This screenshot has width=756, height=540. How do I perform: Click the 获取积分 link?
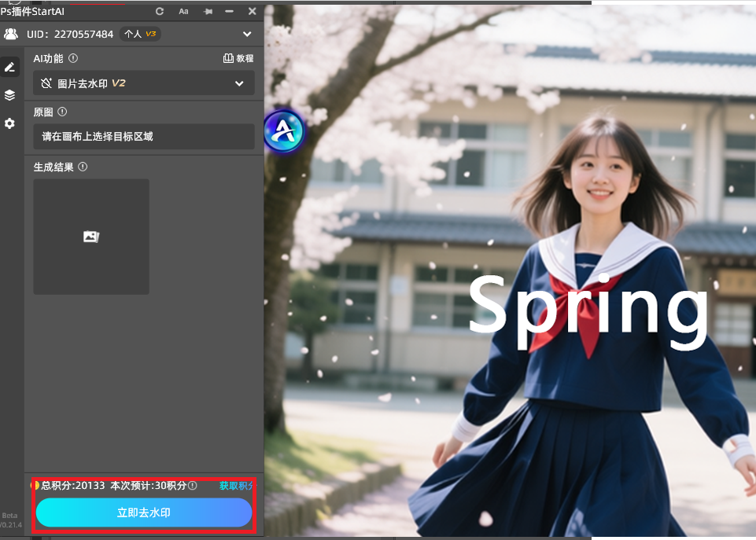236,486
